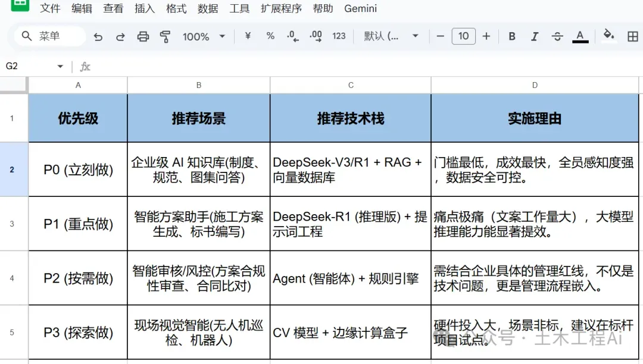Select the CV 模型 + 边缘计算盒子 cell
Screen dimensions: 643x364
(x=351, y=332)
